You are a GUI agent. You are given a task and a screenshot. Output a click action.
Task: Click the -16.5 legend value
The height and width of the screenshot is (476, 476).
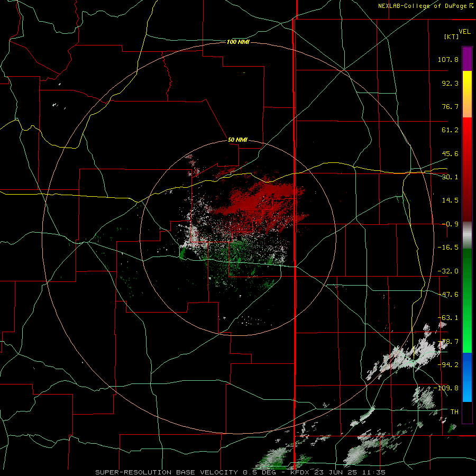[448, 248]
